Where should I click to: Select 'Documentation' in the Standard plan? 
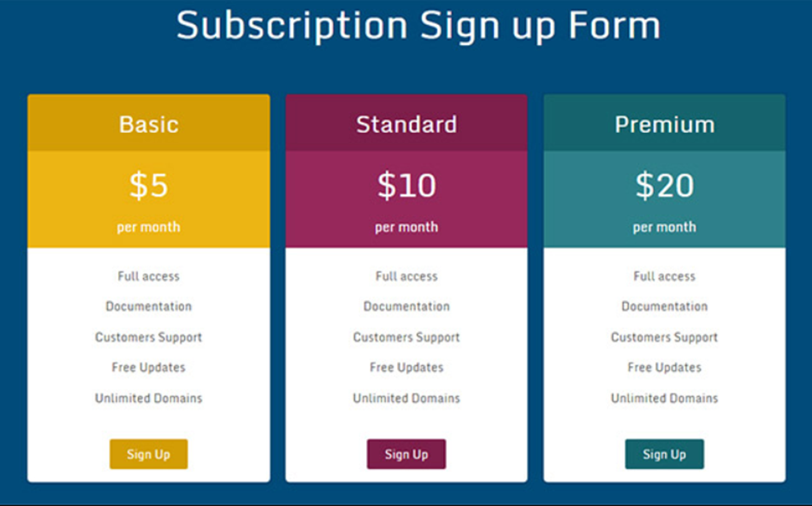(406, 307)
